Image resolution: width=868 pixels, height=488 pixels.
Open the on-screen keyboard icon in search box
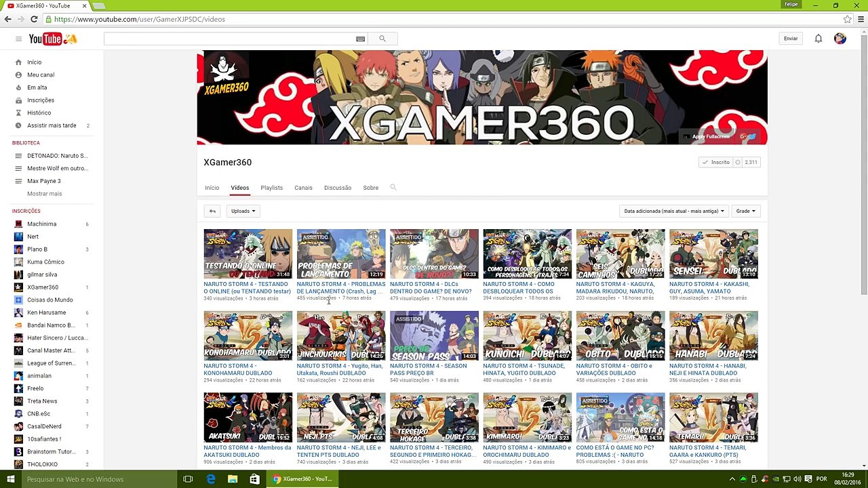(x=360, y=39)
